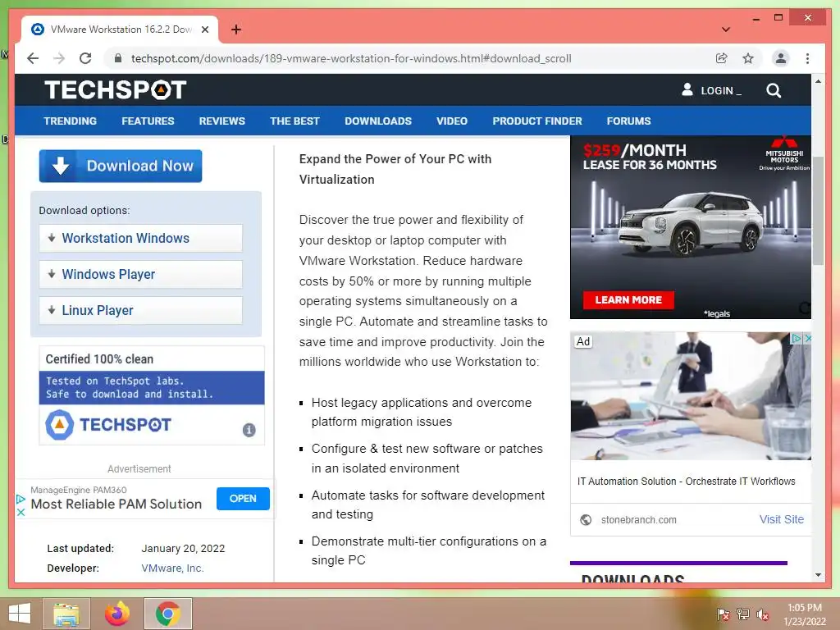Open the Chrome profile avatar icon
Screen dimensions: 840x630
click(781, 58)
